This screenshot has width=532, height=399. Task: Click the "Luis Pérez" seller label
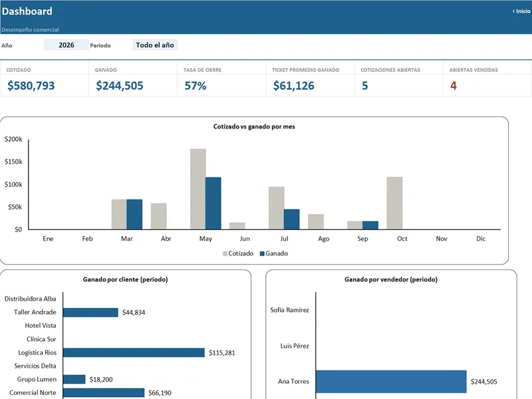(295, 346)
